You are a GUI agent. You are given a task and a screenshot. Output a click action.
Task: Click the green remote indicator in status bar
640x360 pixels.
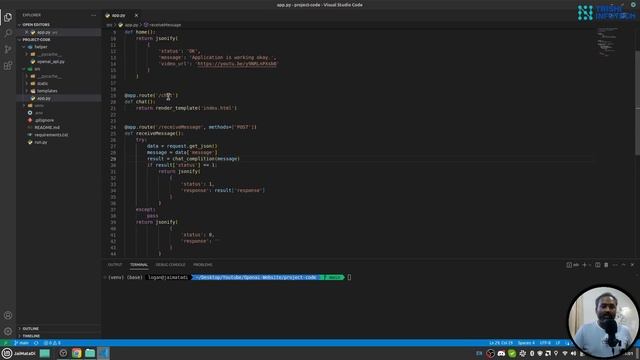point(5,343)
